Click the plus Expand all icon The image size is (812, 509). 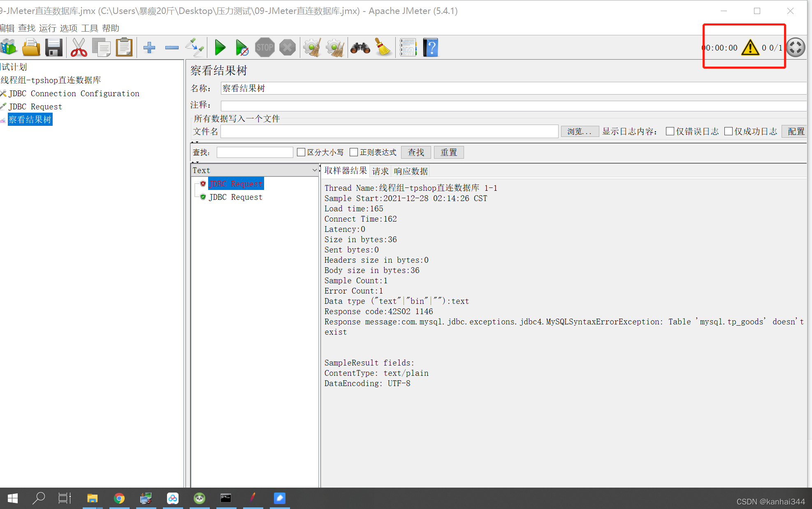click(149, 48)
